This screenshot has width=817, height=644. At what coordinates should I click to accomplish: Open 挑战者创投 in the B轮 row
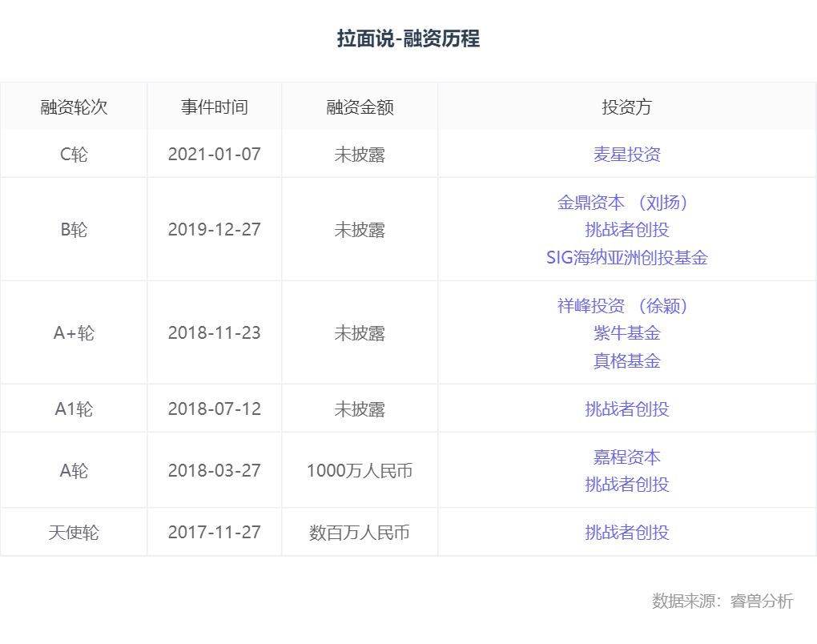[626, 230]
